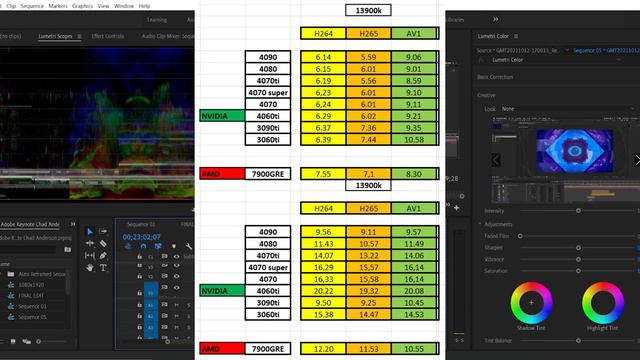The image size is (640, 360).
Task: Open Auto Reframed Sequences bin
Action: 42,274
